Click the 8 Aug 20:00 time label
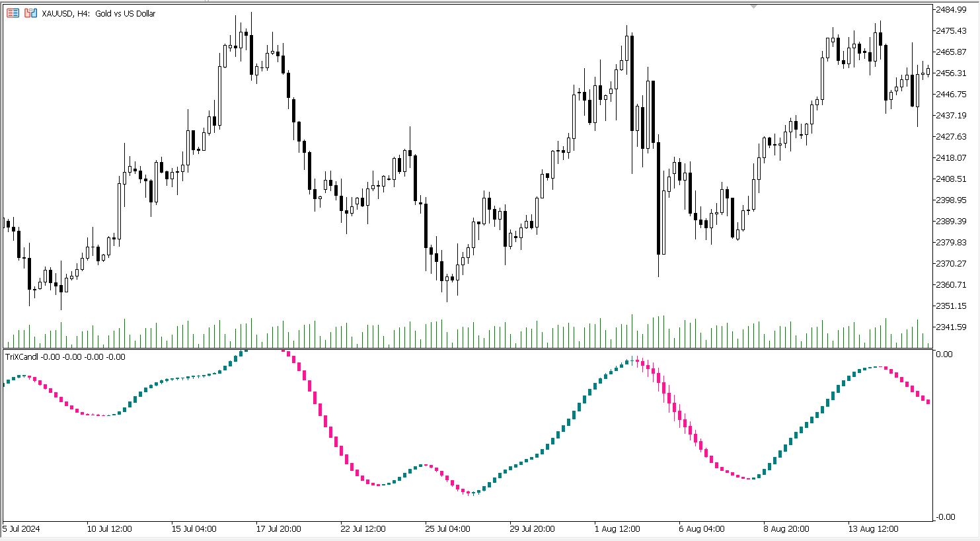Viewport: 980px width, 541px height. coord(786,529)
